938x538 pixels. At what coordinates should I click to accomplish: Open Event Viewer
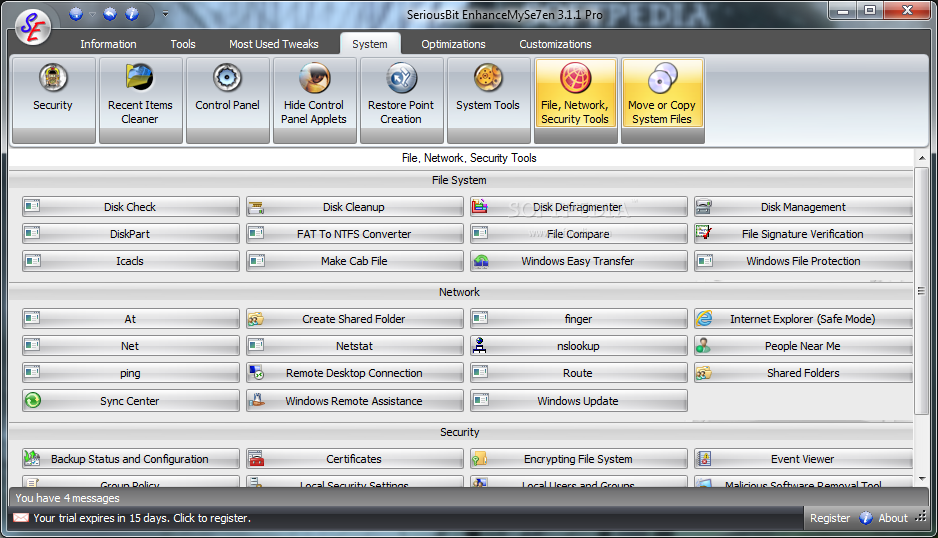tap(803, 459)
